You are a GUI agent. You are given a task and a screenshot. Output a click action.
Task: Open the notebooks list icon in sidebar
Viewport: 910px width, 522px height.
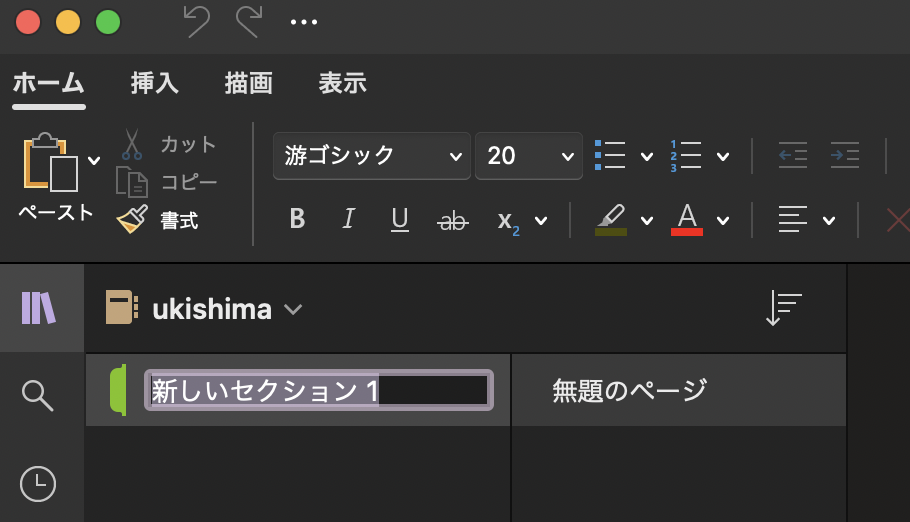pos(38,308)
